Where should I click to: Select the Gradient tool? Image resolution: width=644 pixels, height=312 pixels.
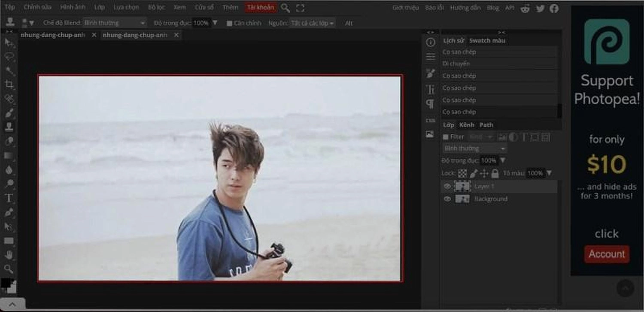[x=9, y=155]
